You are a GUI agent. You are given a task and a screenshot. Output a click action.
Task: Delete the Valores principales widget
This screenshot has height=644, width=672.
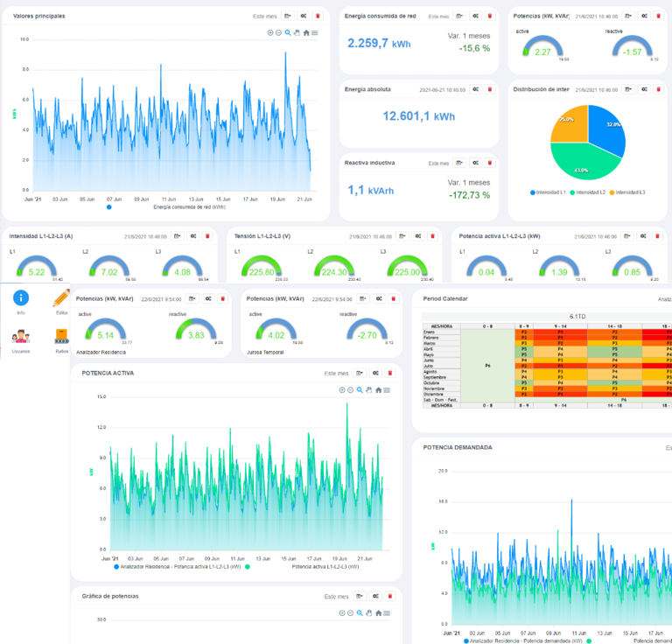[318, 16]
